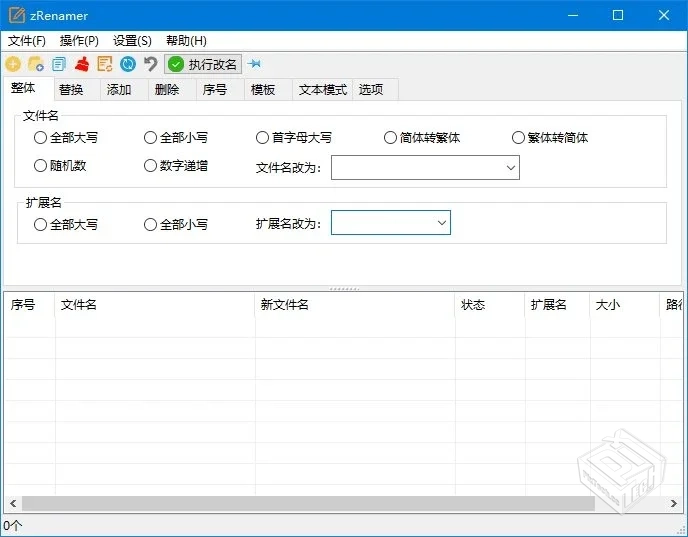Switch to the 文本模式 tab
Screen dimensions: 688x537
point(322,90)
